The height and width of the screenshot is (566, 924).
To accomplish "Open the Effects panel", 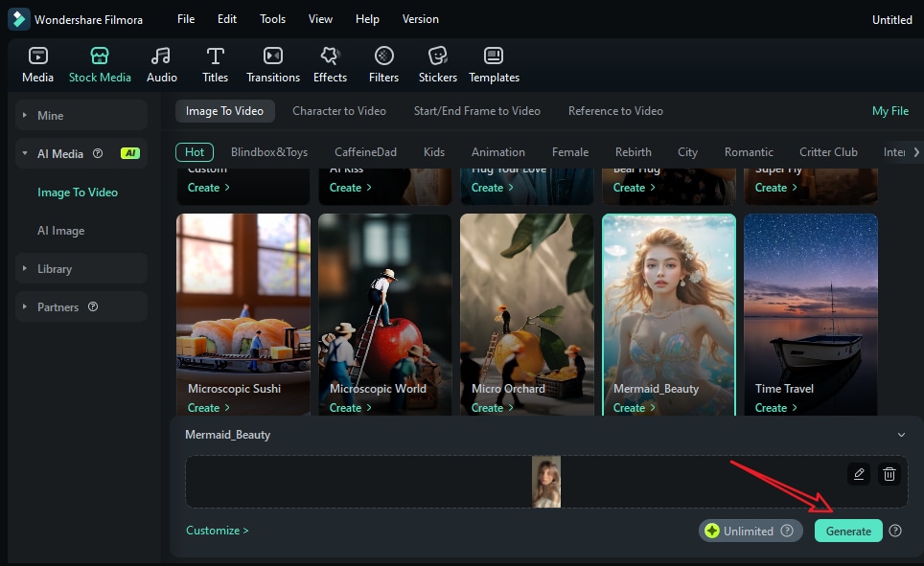I will click(x=330, y=65).
